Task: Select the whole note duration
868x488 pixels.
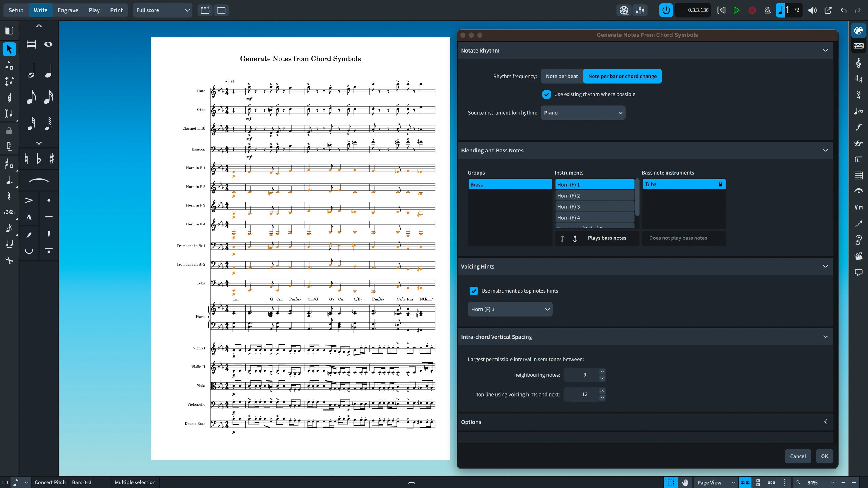Action: [x=49, y=44]
